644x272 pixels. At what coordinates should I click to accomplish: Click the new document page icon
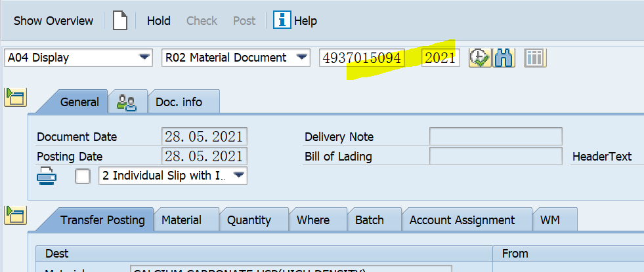pyautogui.click(x=120, y=20)
